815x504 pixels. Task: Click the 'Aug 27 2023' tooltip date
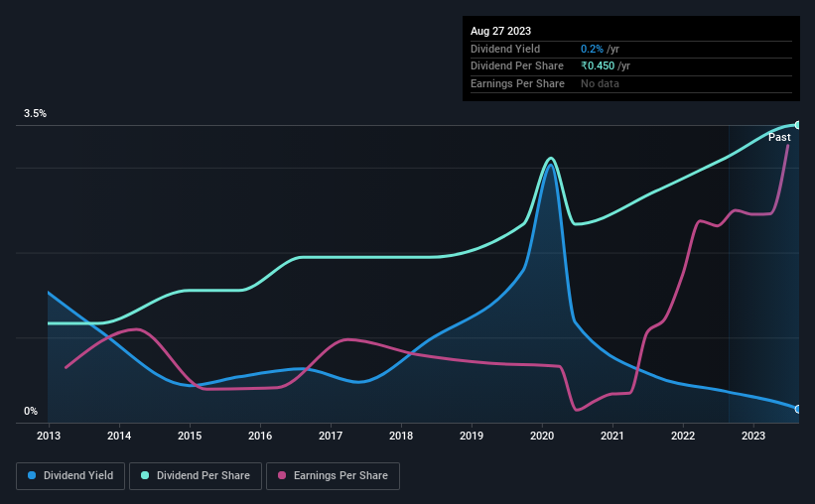(x=499, y=31)
